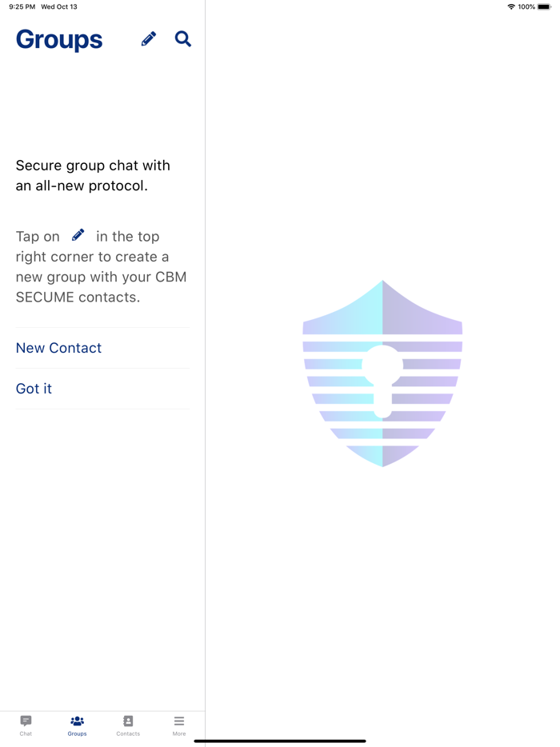Tap the Chat speech bubble icon
This screenshot has width=560, height=747.
(x=26, y=721)
